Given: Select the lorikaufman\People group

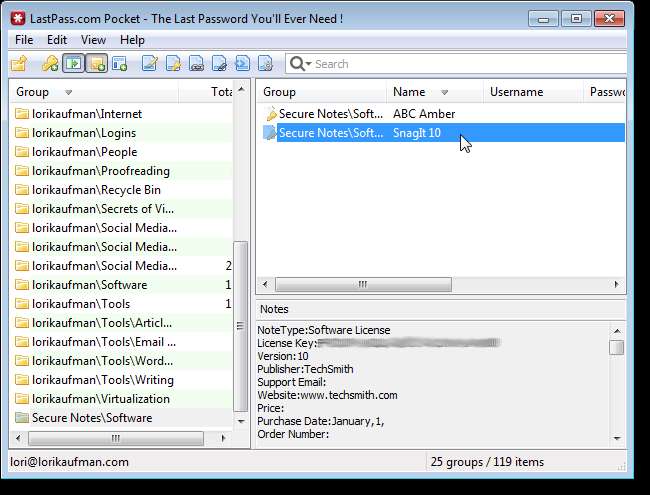Looking at the screenshot, I should pos(122,152).
